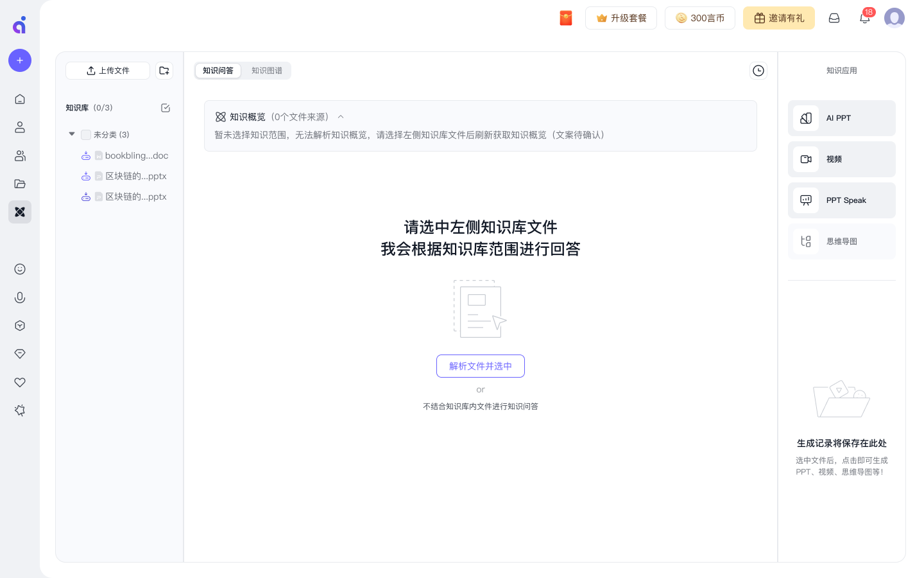Viewport: 924px width, 578px height.
Task: Tick the 未分类 category checkbox
Action: (86, 135)
